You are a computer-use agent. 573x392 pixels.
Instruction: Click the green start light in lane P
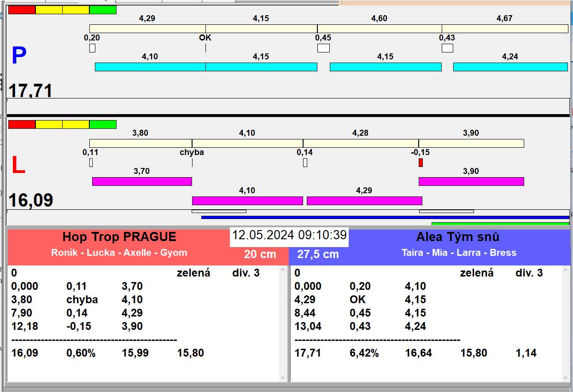pos(103,10)
